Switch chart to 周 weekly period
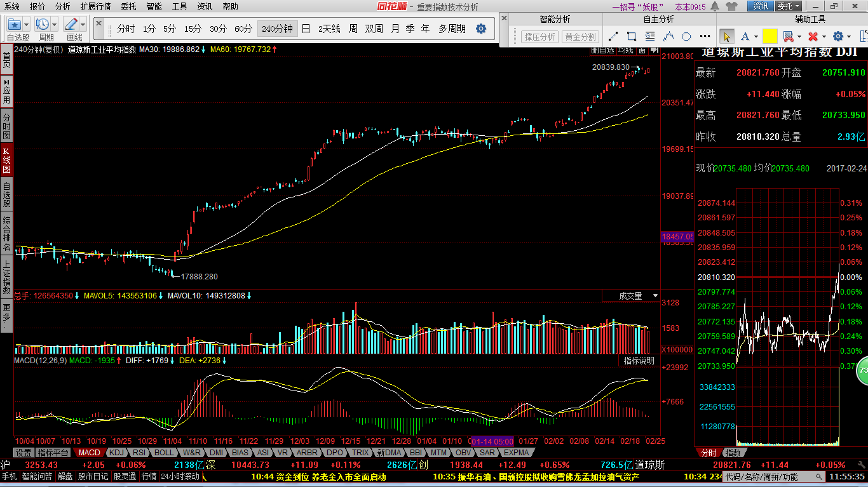868x487 pixels. click(x=353, y=29)
